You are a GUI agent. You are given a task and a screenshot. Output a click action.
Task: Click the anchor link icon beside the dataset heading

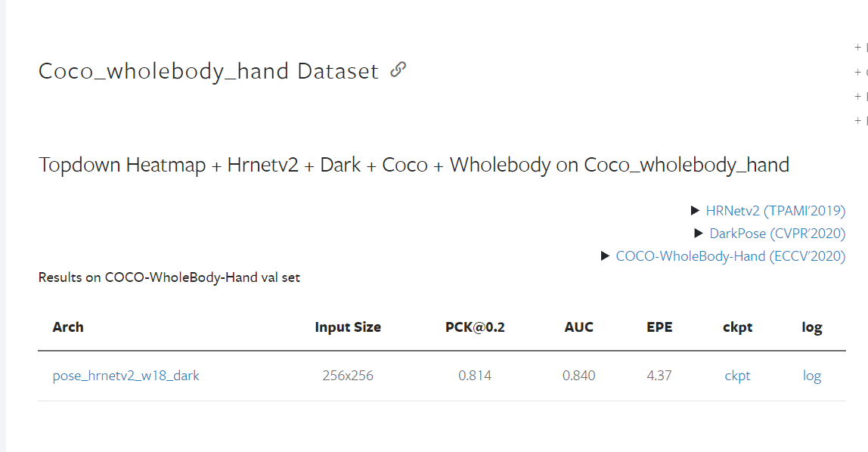397,70
